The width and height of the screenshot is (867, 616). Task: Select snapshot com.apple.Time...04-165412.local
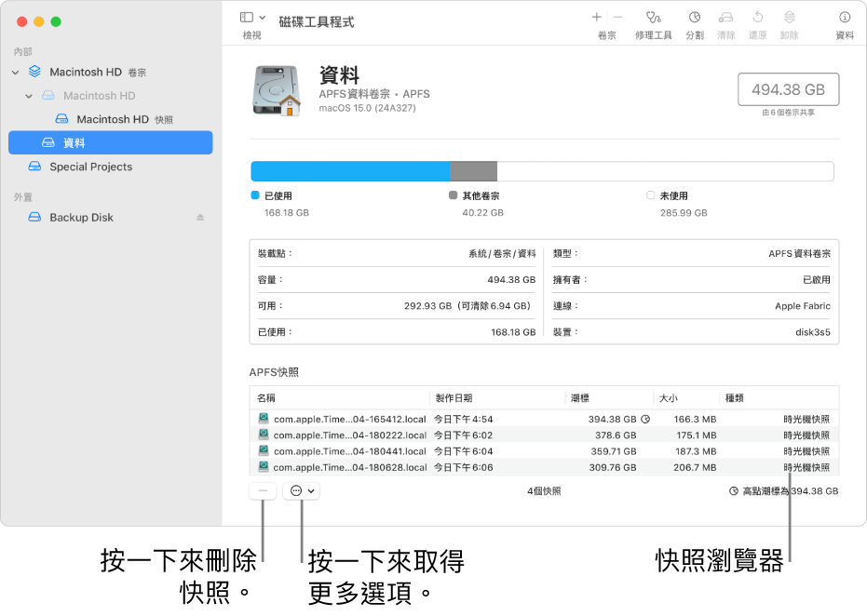[544, 419]
